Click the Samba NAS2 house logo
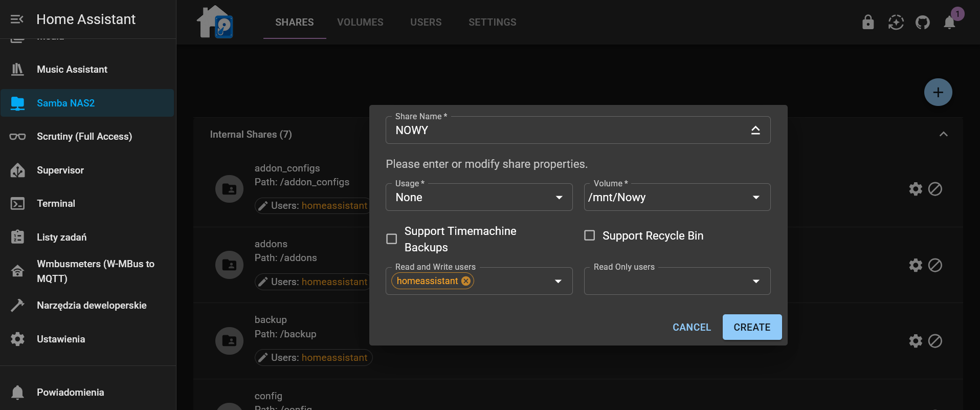 215,22
